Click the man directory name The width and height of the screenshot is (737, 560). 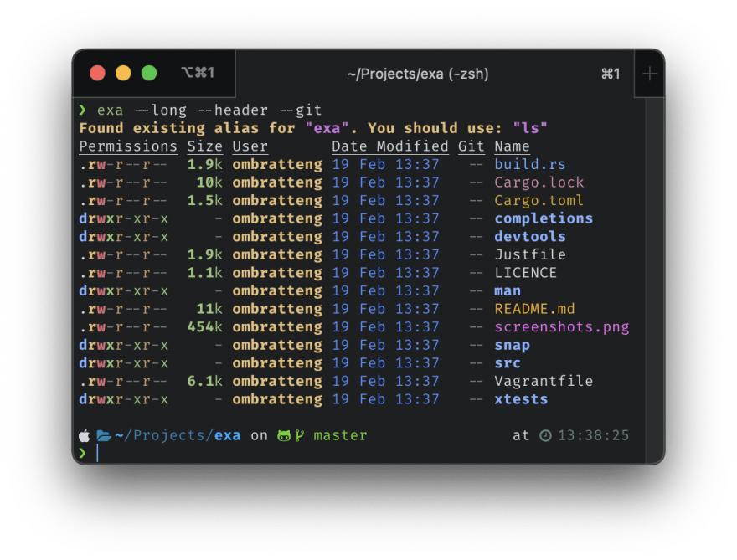point(508,291)
